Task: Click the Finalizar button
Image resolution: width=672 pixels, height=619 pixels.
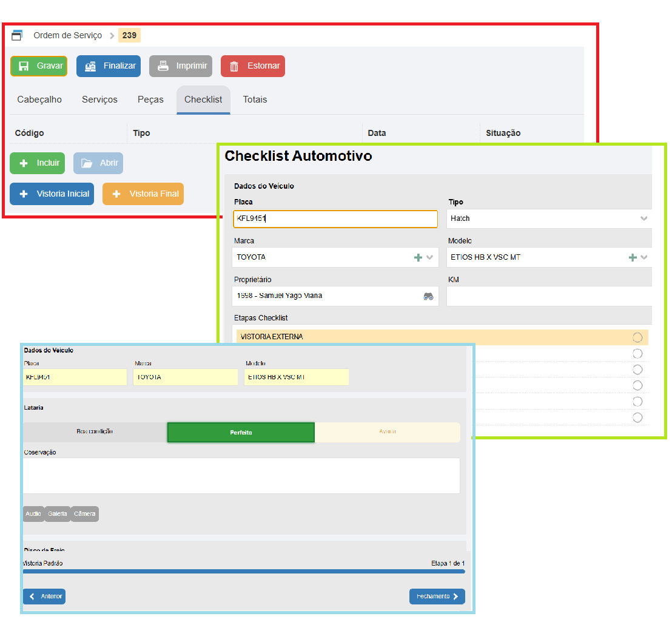Action: (109, 66)
